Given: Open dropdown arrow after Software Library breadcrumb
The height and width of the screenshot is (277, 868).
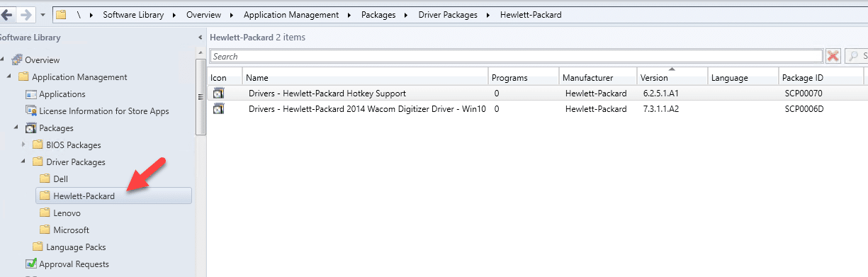Looking at the screenshot, I should (x=174, y=15).
